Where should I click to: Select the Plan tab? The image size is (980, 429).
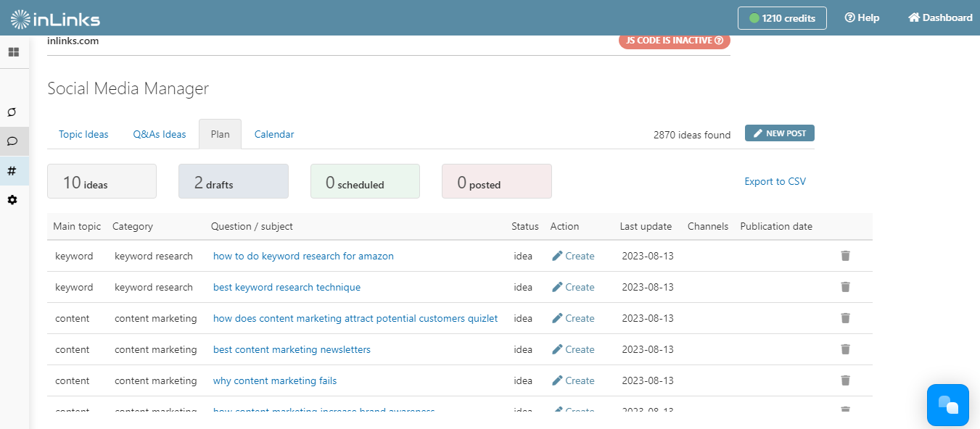coord(221,134)
